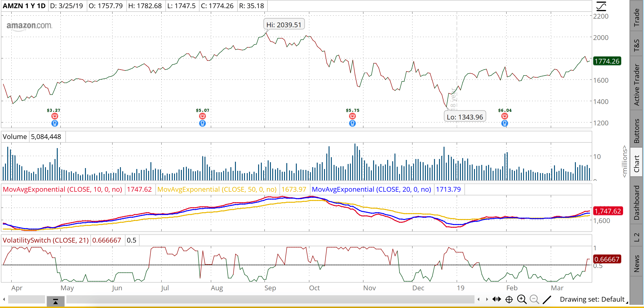Click the collapse-to-top arrow button at bottom
This screenshot has height=308, width=644.
55,301
